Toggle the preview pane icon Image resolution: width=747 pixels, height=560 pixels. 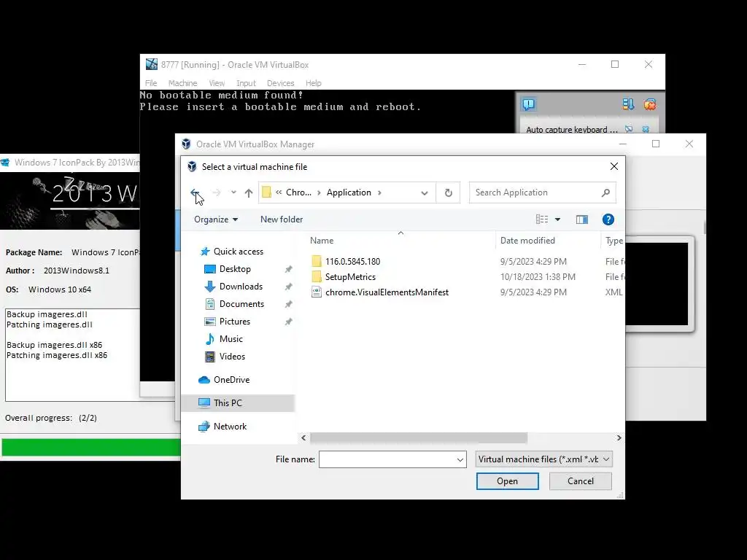(x=581, y=219)
